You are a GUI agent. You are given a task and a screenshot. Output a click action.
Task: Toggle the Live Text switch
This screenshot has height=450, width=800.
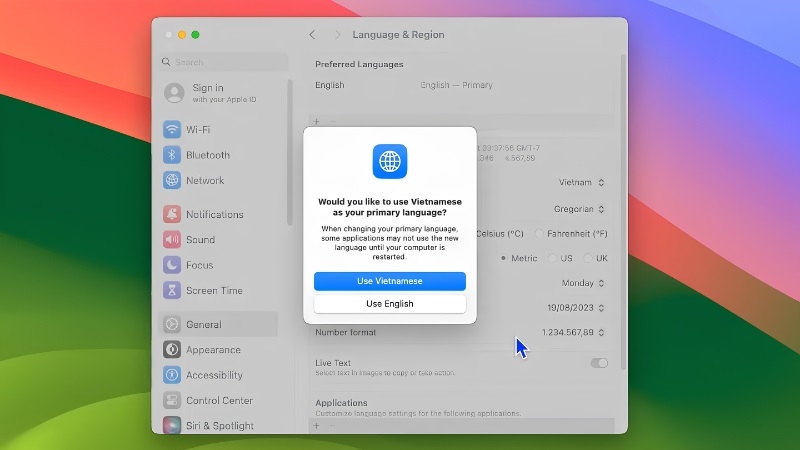(x=599, y=363)
